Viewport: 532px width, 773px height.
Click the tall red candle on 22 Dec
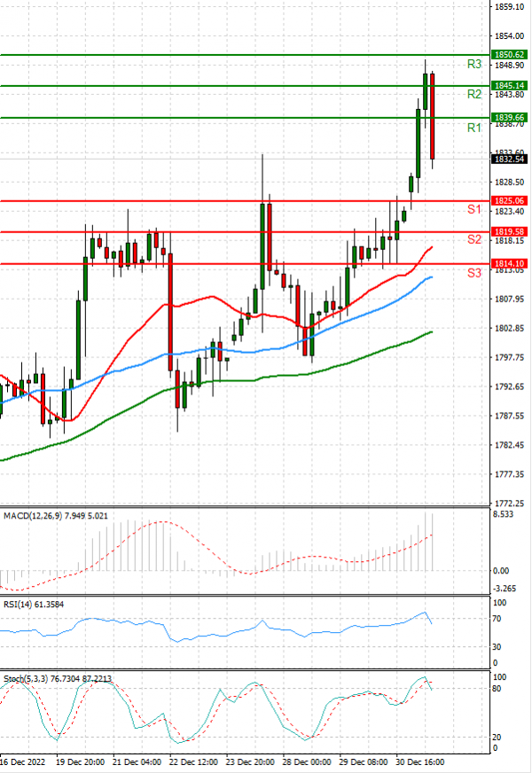[x=170, y=312]
